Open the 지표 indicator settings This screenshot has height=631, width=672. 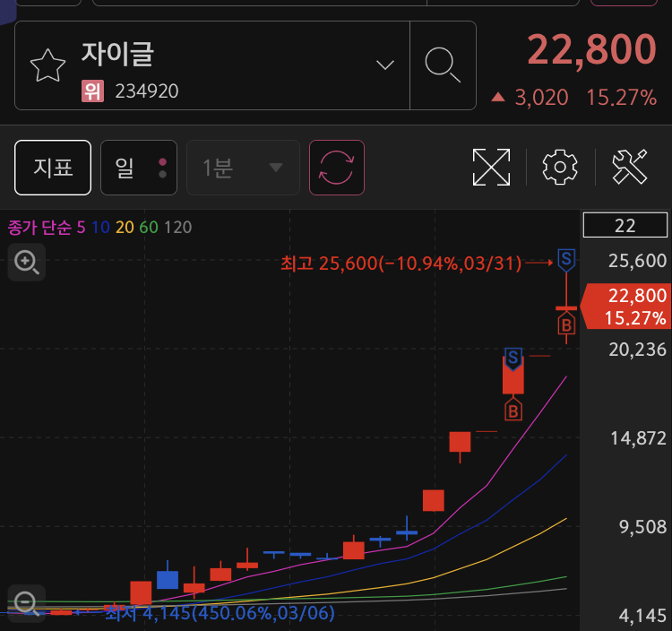coord(53,168)
